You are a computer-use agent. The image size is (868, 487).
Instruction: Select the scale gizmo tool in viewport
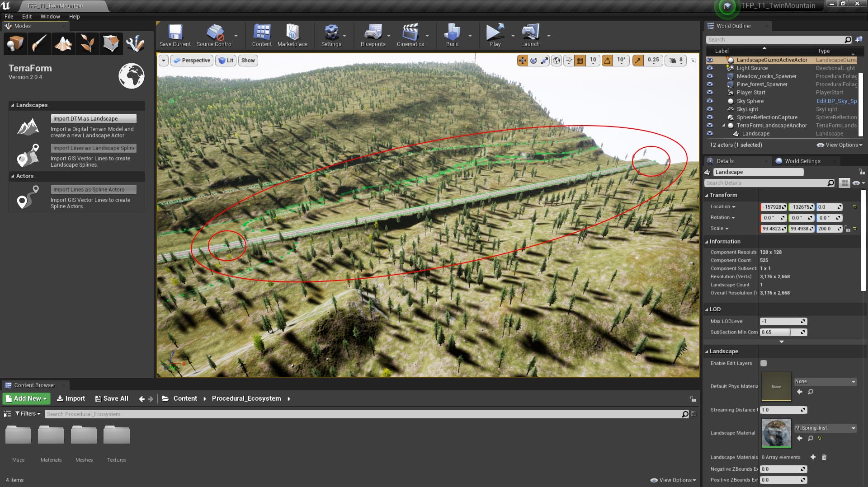544,61
